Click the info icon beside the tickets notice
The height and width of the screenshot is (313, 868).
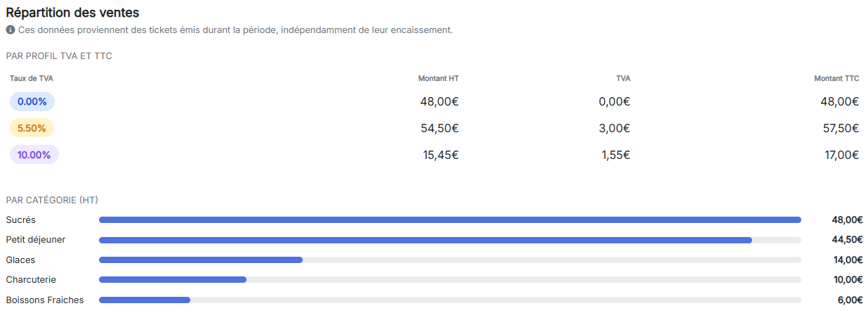pos(11,30)
